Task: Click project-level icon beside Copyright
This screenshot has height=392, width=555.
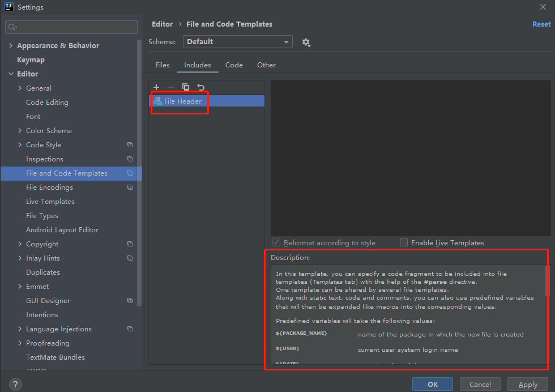Action: 130,244
